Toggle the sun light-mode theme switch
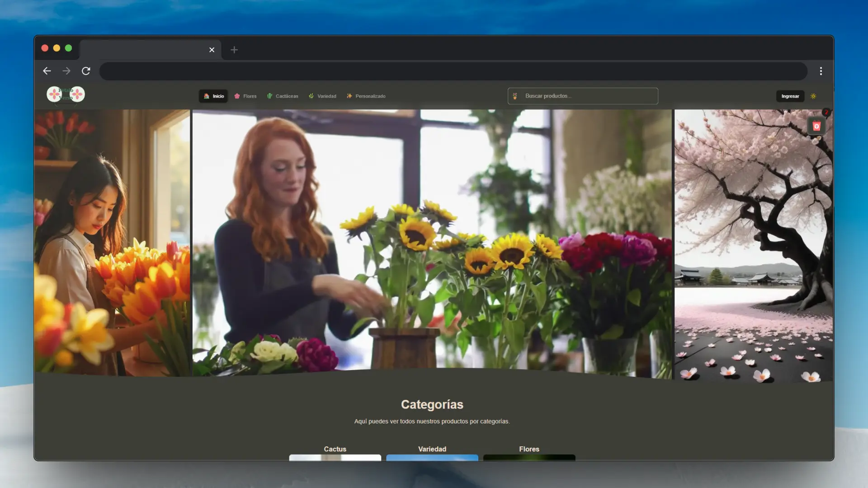Viewport: 868px width, 488px height. click(x=813, y=96)
